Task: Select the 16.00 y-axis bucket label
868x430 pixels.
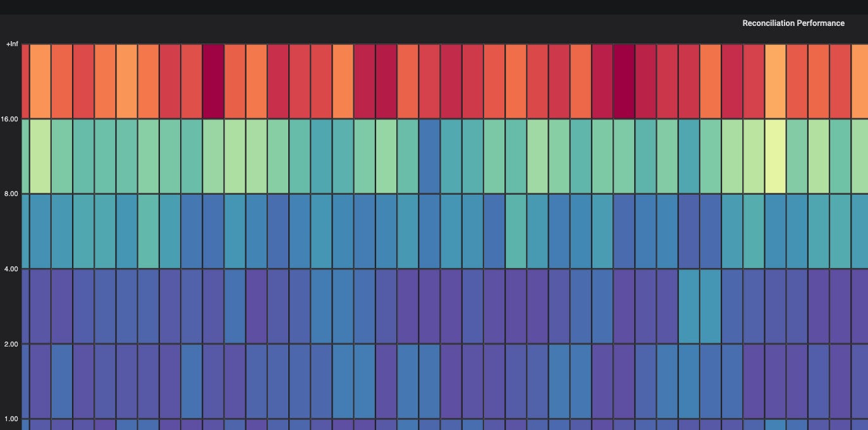Action: [x=9, y=119]
